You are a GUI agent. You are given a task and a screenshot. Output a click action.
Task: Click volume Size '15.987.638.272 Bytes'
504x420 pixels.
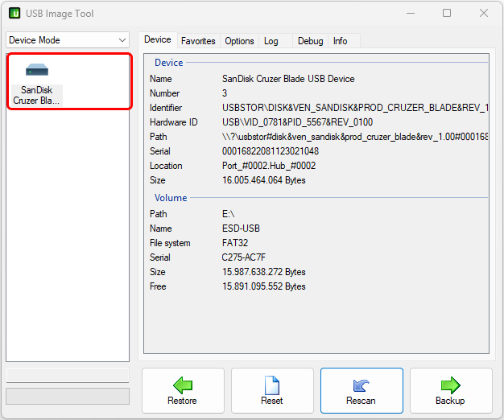coord(263,272)
